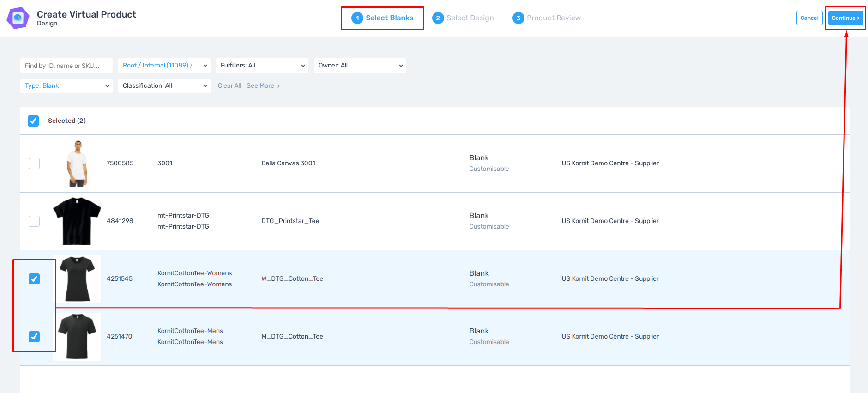Click the W_DTG_Cotton_Tee womens shirt image
The height and width of the screenshot is (393, 868).
click(77, 279)
